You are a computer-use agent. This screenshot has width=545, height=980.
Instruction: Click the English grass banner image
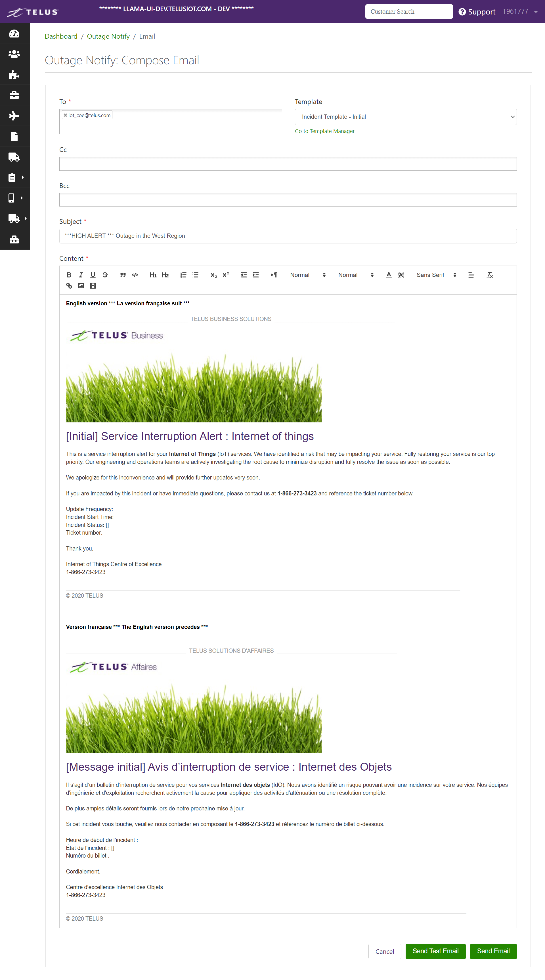194,387
